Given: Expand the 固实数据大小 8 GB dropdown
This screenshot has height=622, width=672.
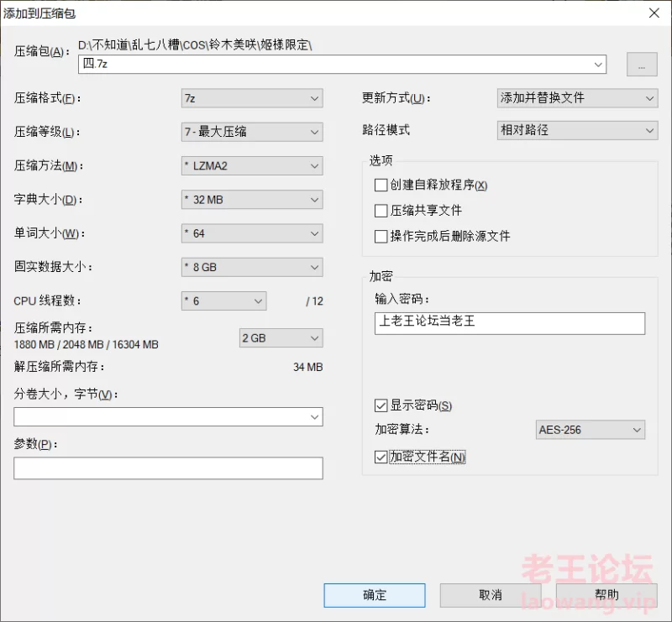Looking at the screenshot, I should pos(252,267).
